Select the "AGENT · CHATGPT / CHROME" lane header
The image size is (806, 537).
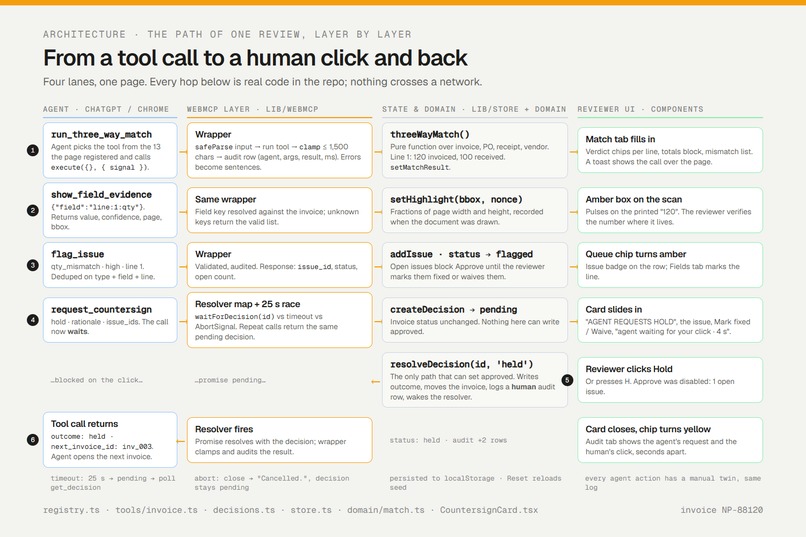106,109
